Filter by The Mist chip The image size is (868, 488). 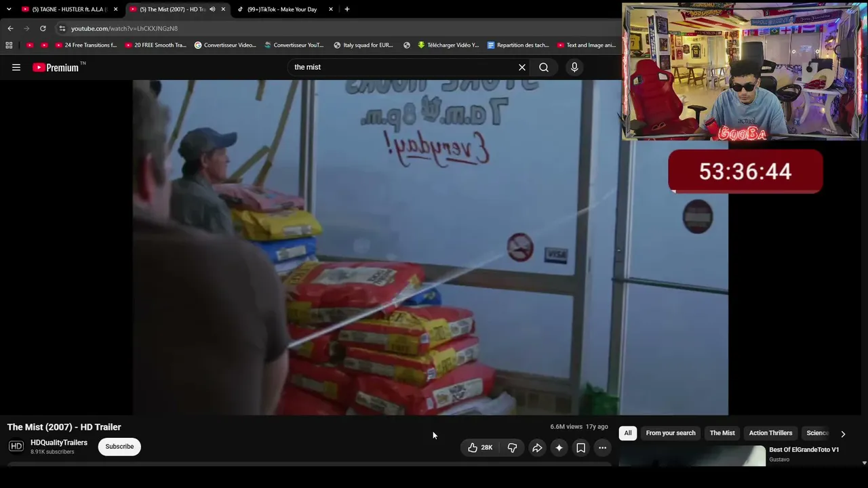pyautogui.click(x=722, y=433)
